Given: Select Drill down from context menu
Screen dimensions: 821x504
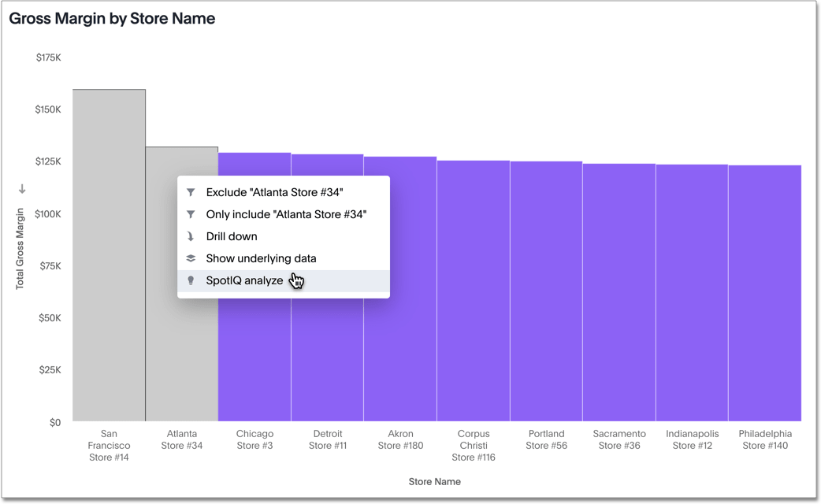Looking at the screenshot, I should 232,236.
